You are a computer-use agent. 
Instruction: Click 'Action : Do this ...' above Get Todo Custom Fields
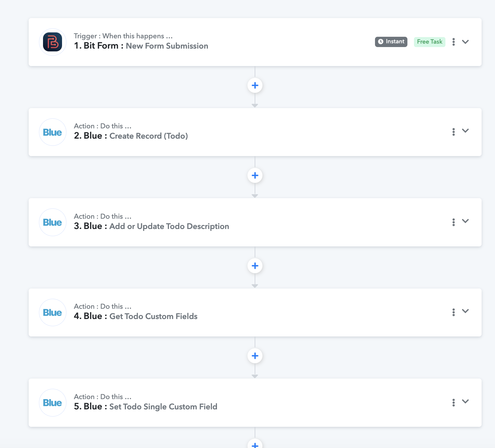click(103, 307)
